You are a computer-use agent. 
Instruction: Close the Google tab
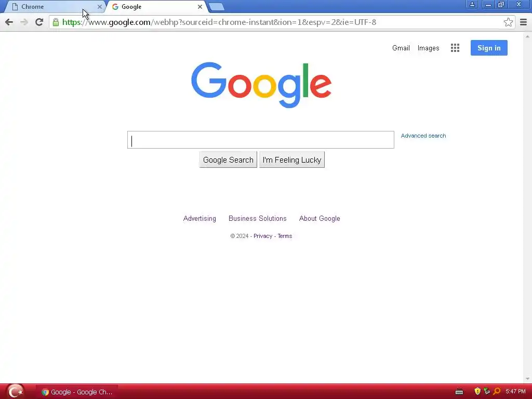point(200,7)
